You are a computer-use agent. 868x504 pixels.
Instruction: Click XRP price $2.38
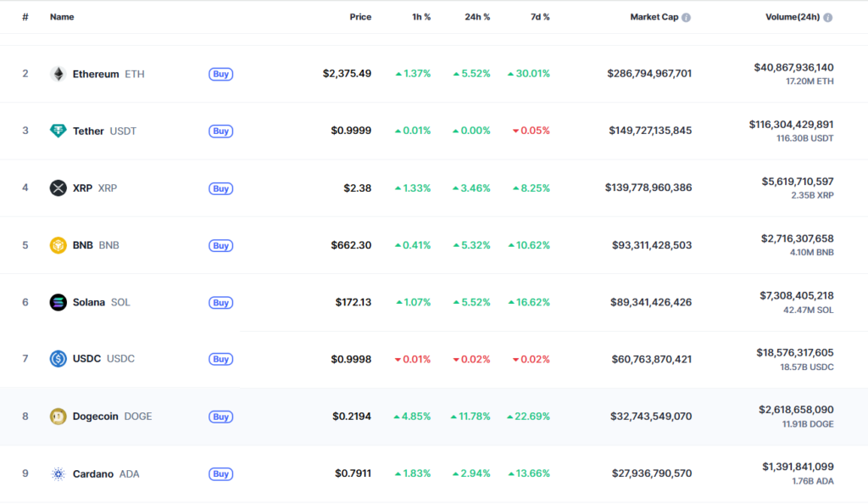[x=358, y=188]
